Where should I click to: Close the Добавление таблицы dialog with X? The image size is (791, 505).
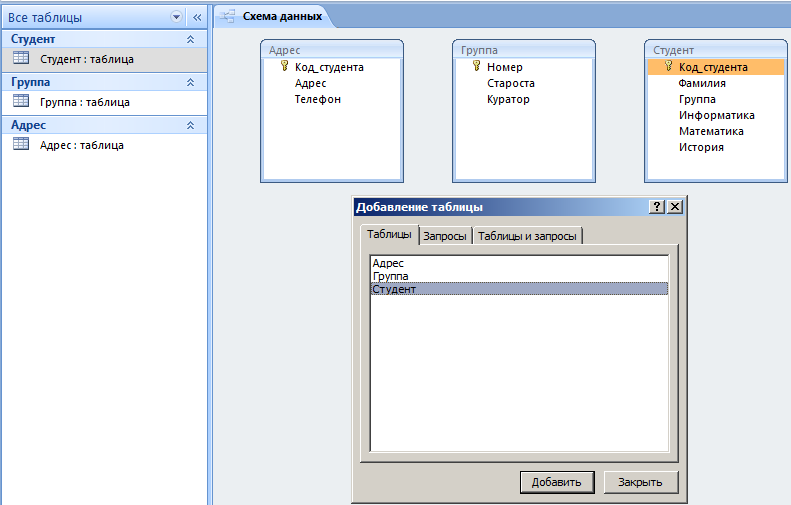click(675, 207)
